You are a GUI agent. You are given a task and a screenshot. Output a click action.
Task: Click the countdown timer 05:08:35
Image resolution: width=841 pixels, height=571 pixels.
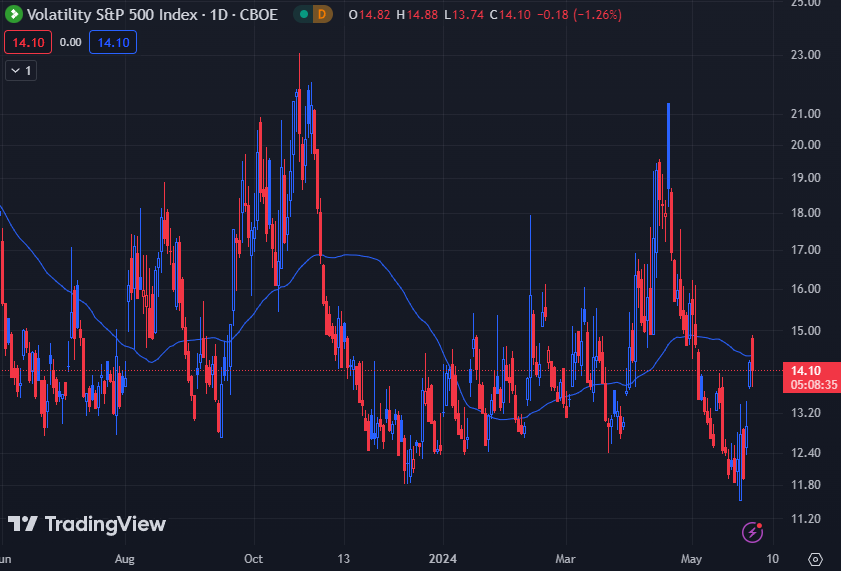click(814, 384)
